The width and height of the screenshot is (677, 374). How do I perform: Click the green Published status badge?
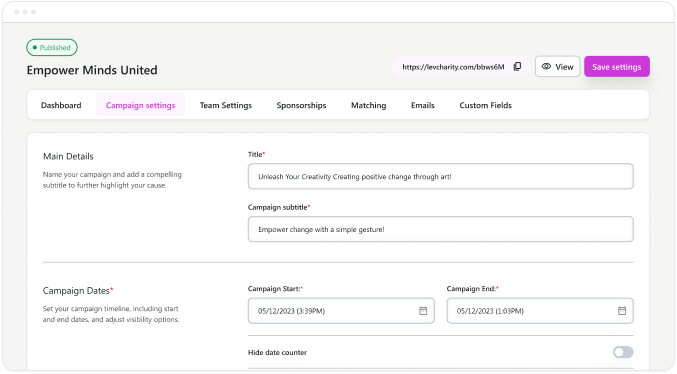(52, 48)
